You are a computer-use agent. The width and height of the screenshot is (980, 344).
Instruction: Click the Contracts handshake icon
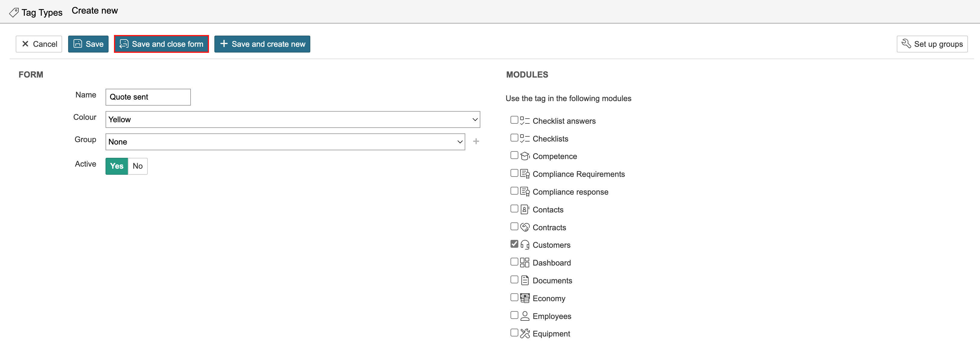tap(525, 227)
